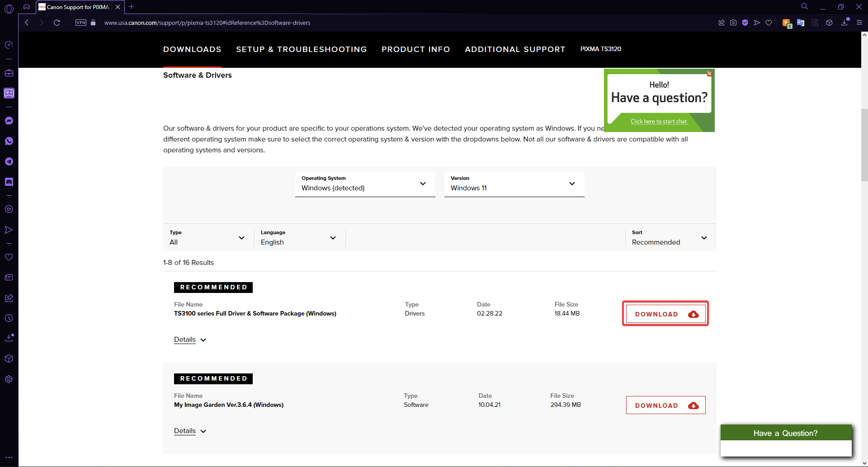The image size is (868, 467).
Task: Open the History clock icon in sidebar
Action: (9, 318)
